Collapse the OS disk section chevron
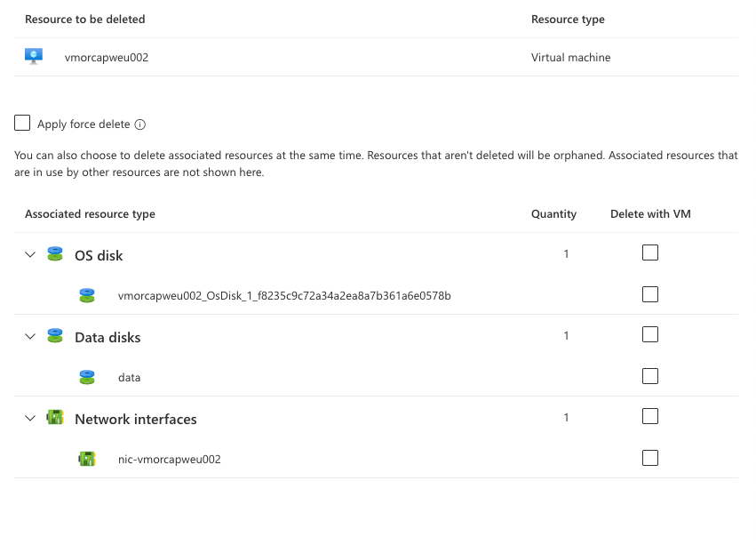This screenshot has width=756, height=553. click(x=30, y=255)
